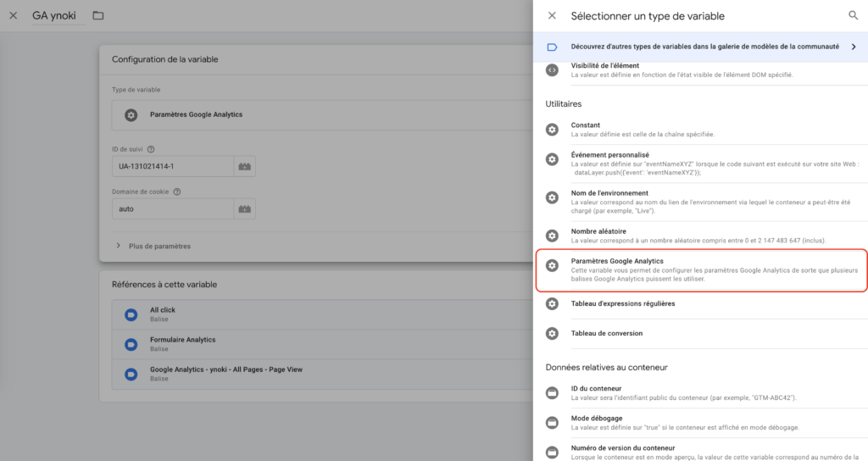
Task: Close the GA ynoki variable editor
Action: [x=14, y=15]
